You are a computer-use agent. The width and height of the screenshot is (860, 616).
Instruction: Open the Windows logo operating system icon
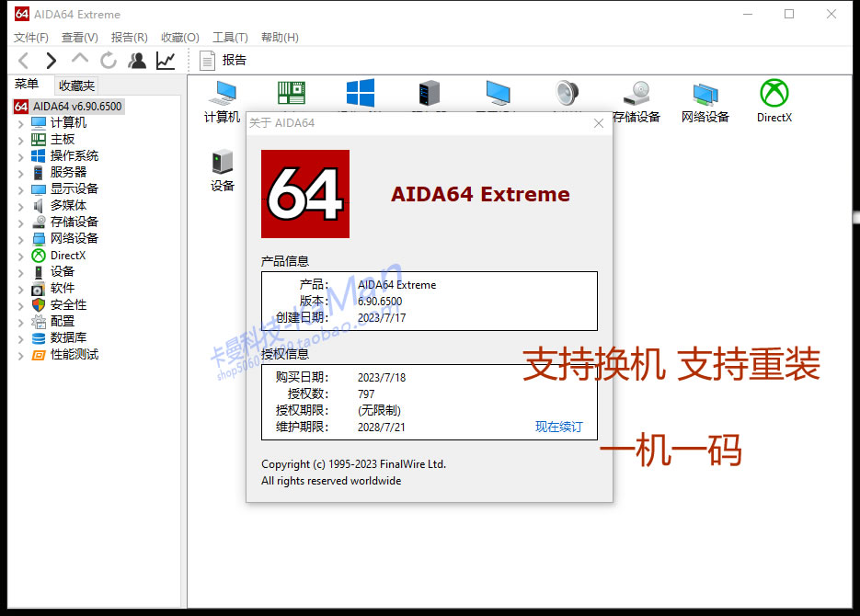click(x=361, y=93)
